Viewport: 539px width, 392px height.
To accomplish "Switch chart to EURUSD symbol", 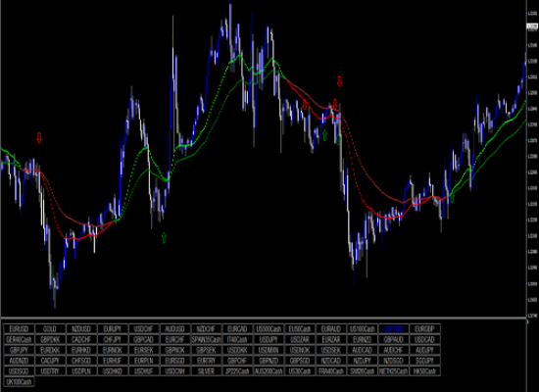I will tap(19, 329).
